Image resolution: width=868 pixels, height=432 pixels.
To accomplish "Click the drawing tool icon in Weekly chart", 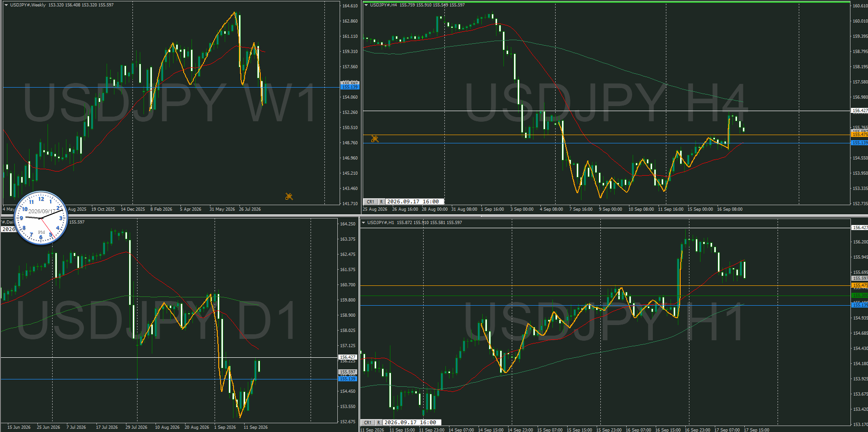I will coord(289,196).
